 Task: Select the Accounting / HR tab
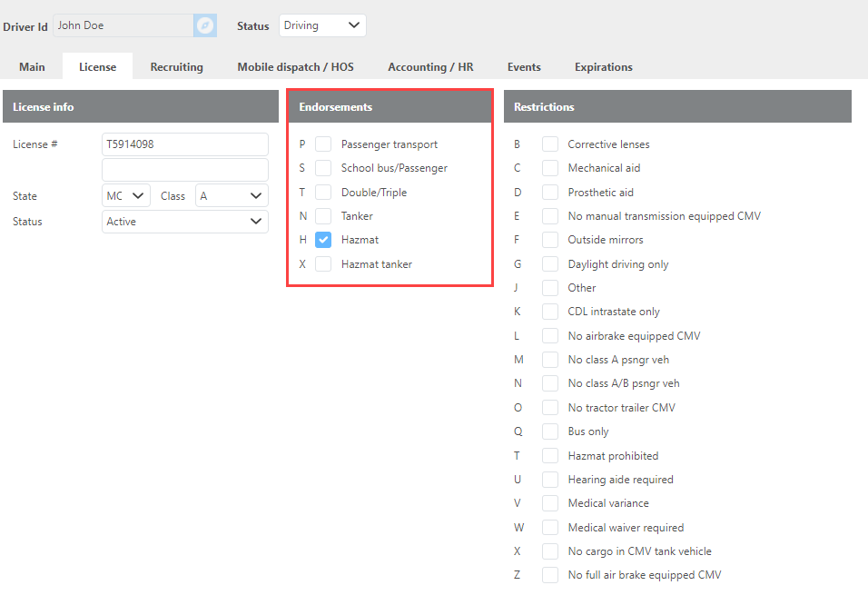click(430, 67)
